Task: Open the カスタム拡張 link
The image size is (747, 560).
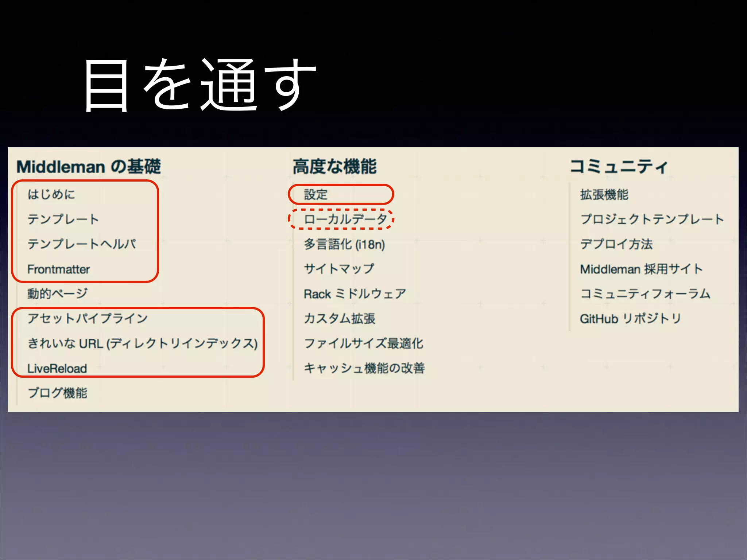Action: pos(340,318)
